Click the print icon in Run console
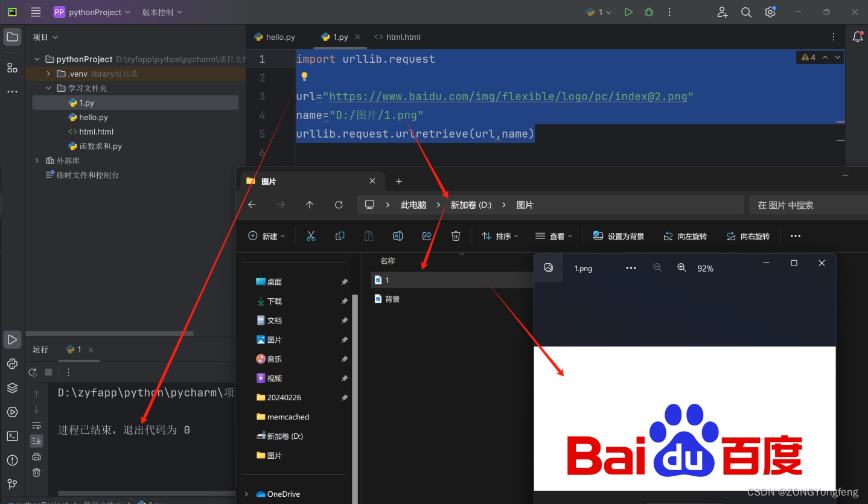Viewport: 868px width, 504px height. pyautogui.click(x=36, y=457)
